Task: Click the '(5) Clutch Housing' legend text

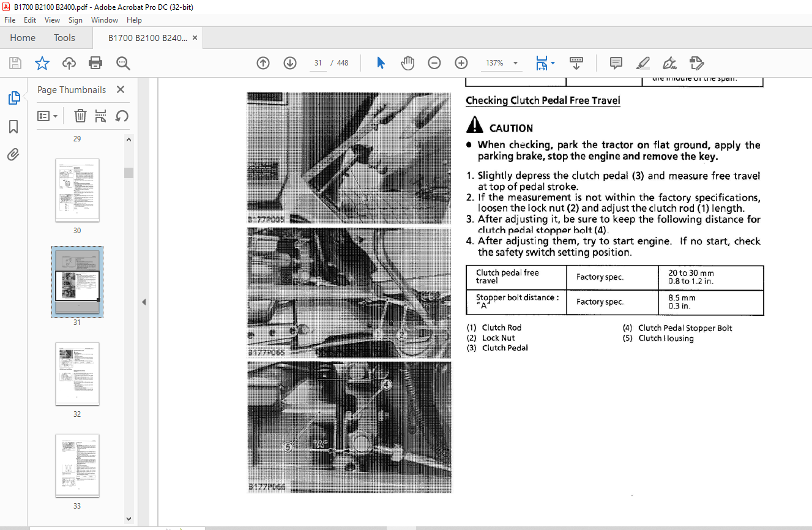Action: tap(658, 338)
